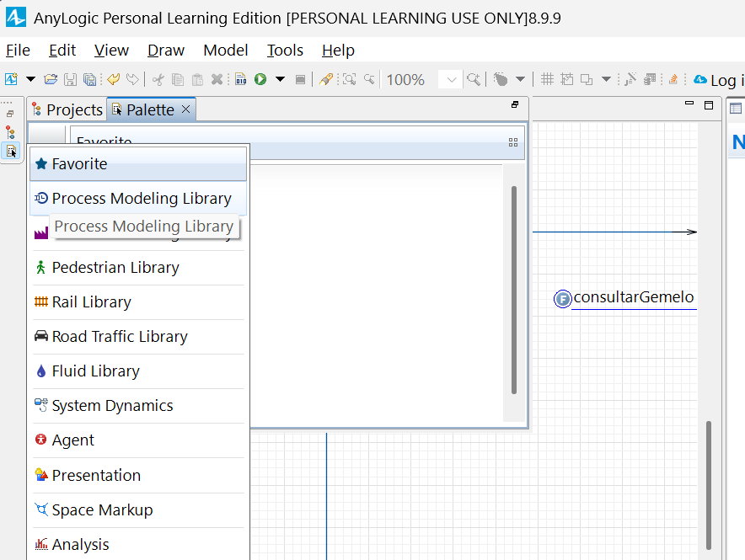745x560 pixels.
Task: Click the Open Model folder icon
Action: (51, 79)
